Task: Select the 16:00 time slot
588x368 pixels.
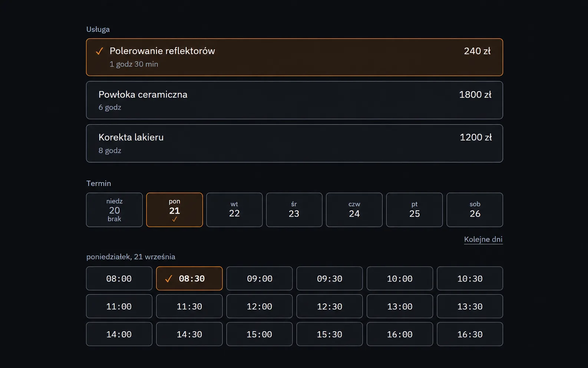Action: click(400, 334)
